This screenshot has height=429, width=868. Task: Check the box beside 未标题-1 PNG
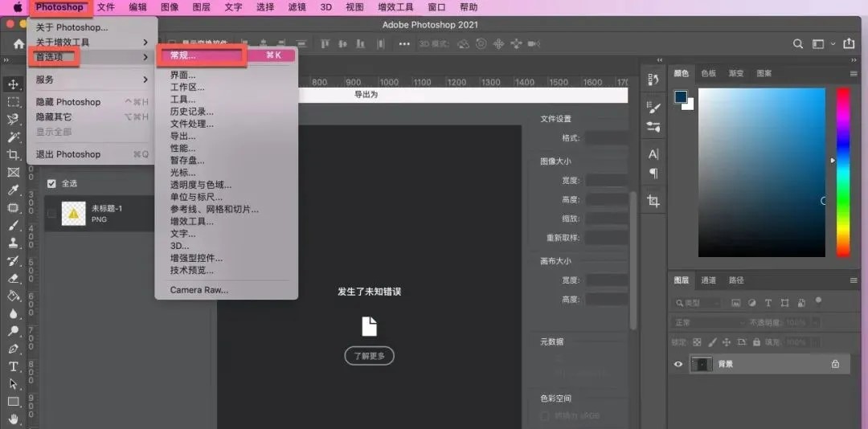(x=51, y=213)
